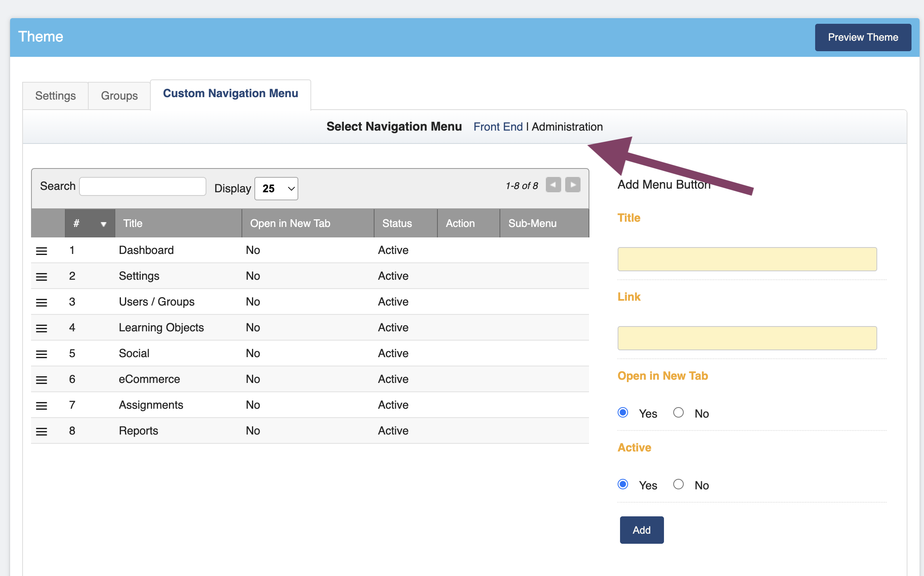The height and width of the screenshot is (576, 924).
Task: Click the Reports title cell
Action: pyautogui.click(x=138, y=430)
